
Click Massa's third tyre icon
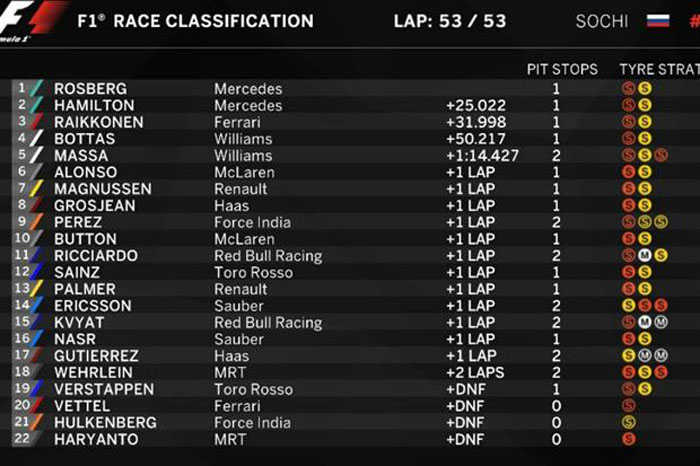[661, 155]
